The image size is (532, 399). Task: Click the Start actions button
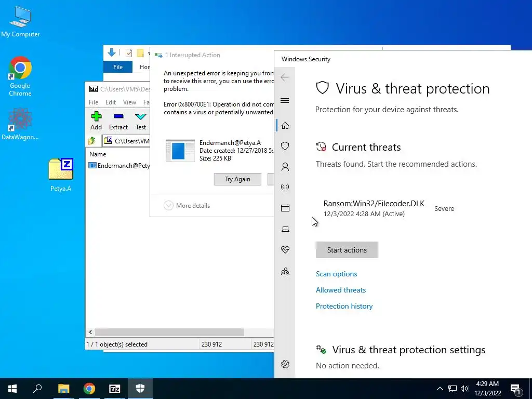(347, 250)
